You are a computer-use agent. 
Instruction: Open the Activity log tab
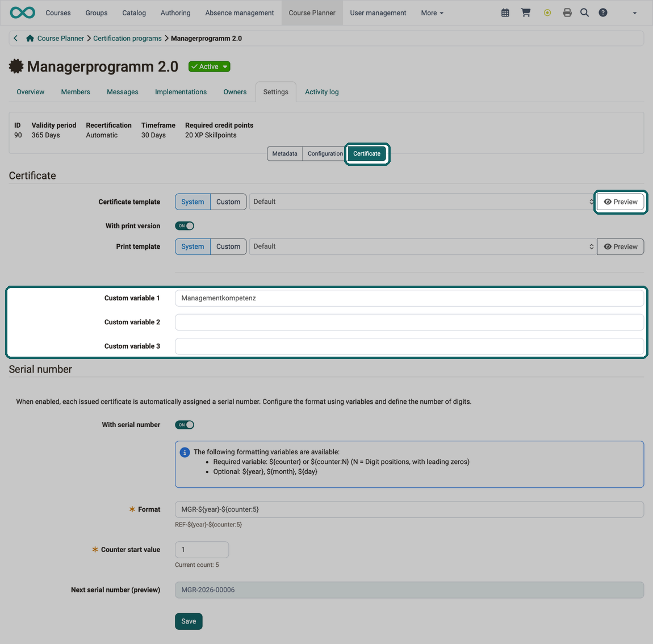click(322, 92)
